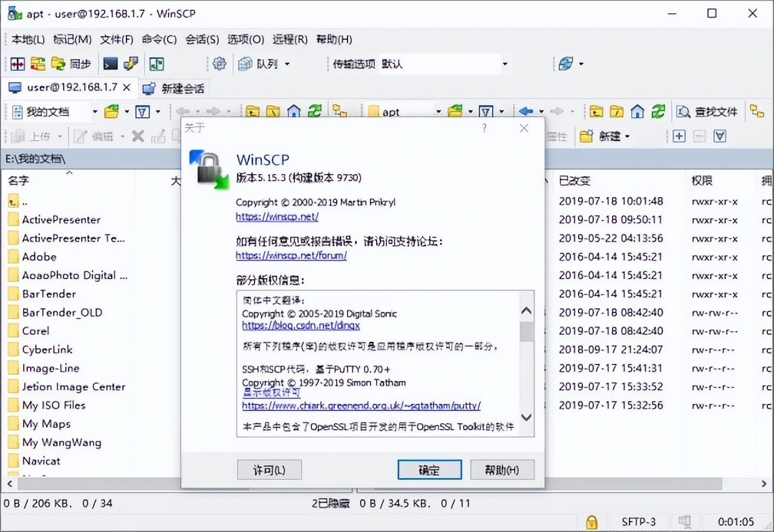Screen dimensions: 774x532
Task: Click the 查找文件 find files button
Action: [x=707, y=111]
